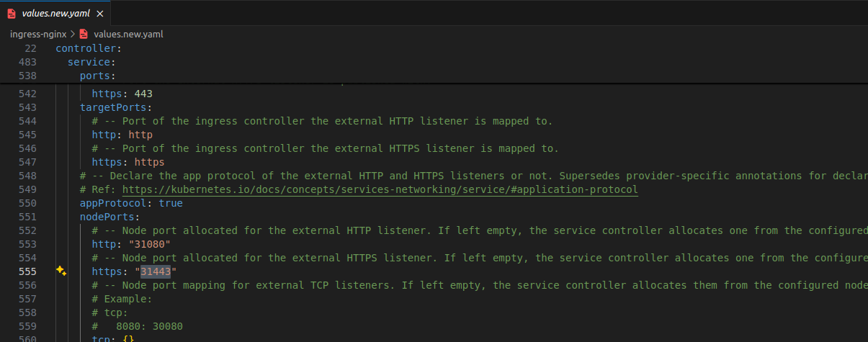Click the sparkle code action icon on line 555
The image size is (868, 342).
tap(61, 271)
